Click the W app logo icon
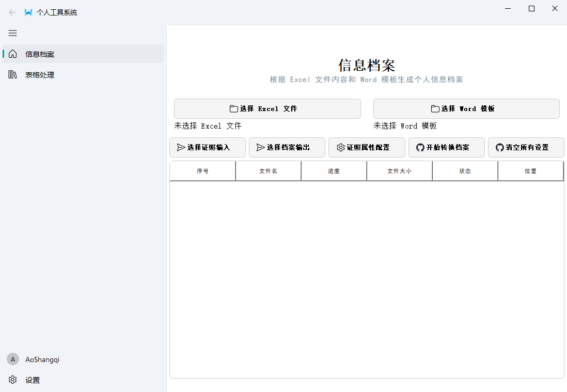Screen dimensions: 567x392 28,12
